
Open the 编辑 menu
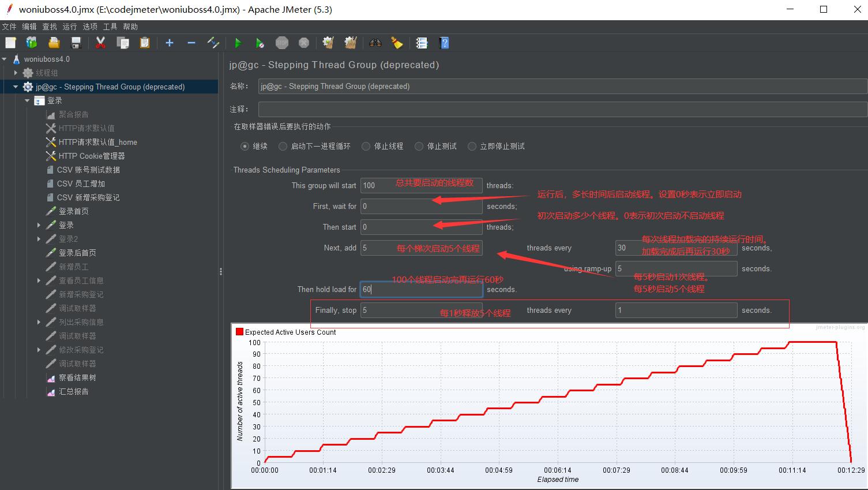(29, 27)
